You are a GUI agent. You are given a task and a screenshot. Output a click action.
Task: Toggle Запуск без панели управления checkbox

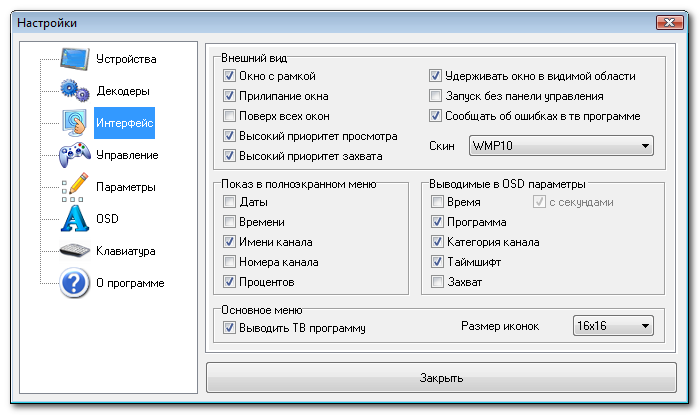435,96
